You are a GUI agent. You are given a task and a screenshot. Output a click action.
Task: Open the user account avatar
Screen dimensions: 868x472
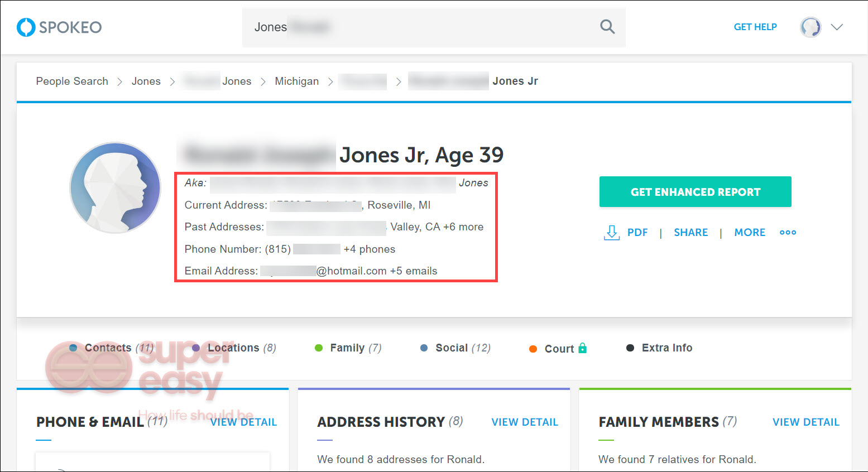tap(811, 27)
